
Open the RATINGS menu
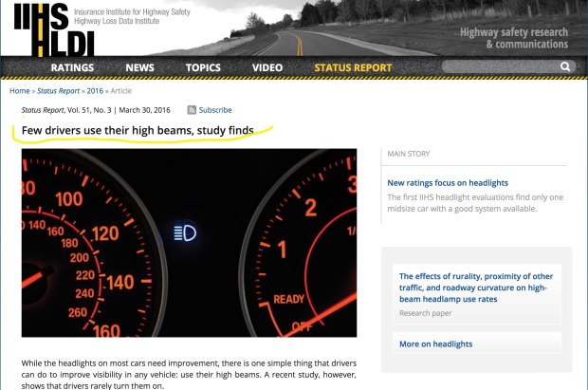[72, 68]
